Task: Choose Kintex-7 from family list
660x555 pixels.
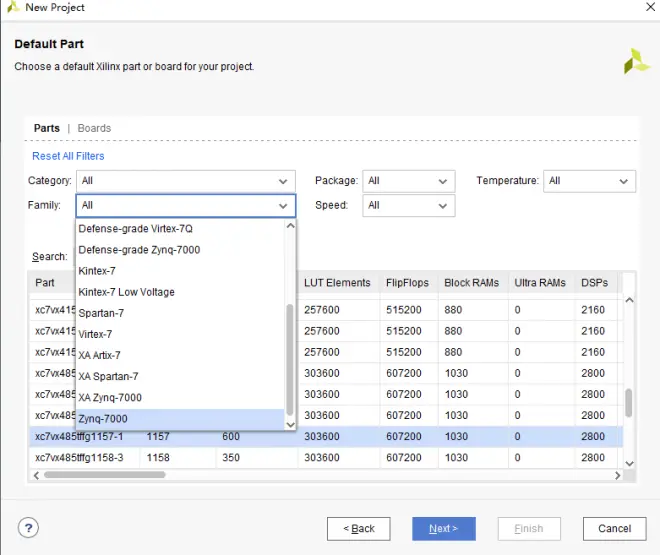Action: [180, 271]
